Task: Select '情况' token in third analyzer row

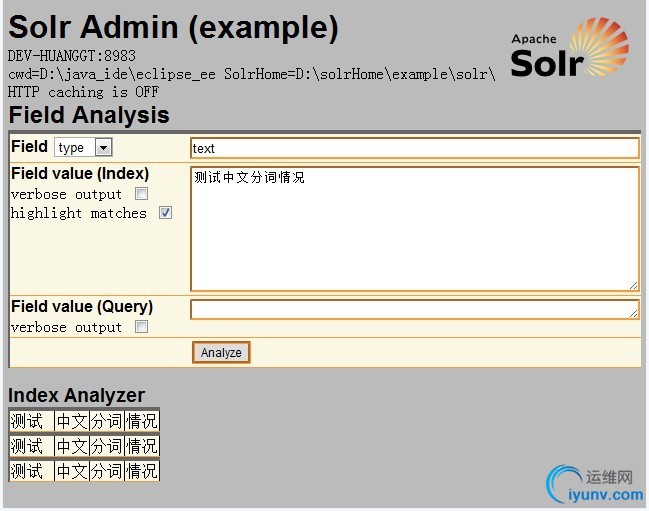Action: [142, 471]
